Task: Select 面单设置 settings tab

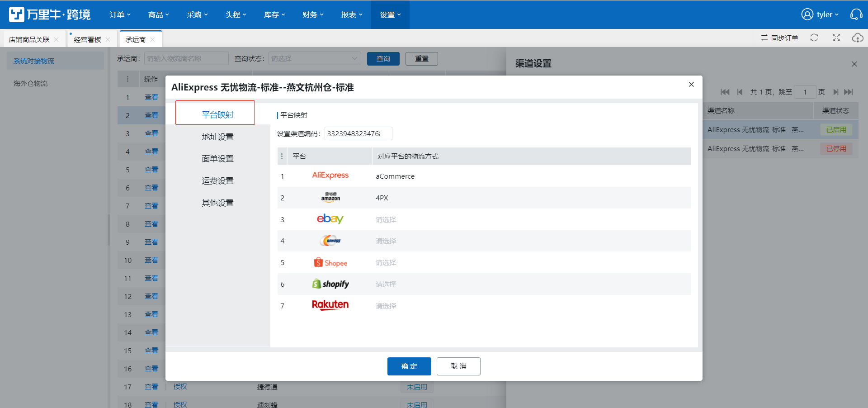Action: tap(217, 158)
